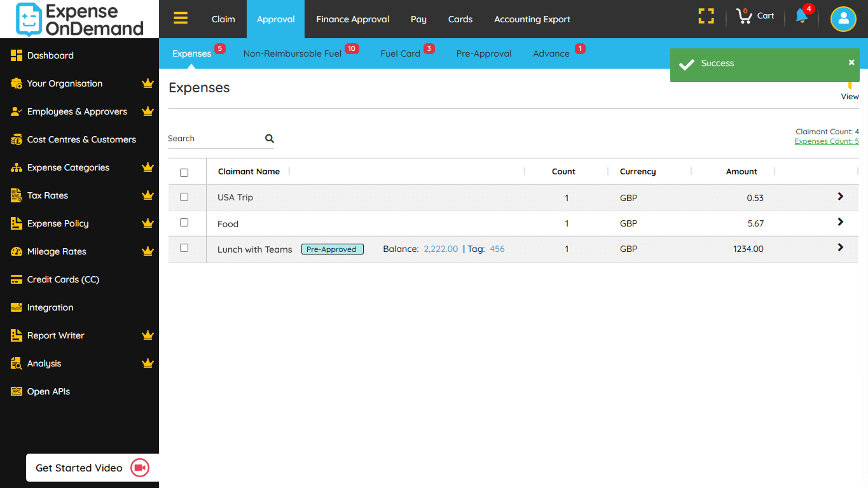Click the count 1 for USA Trip

pos(567,198)
